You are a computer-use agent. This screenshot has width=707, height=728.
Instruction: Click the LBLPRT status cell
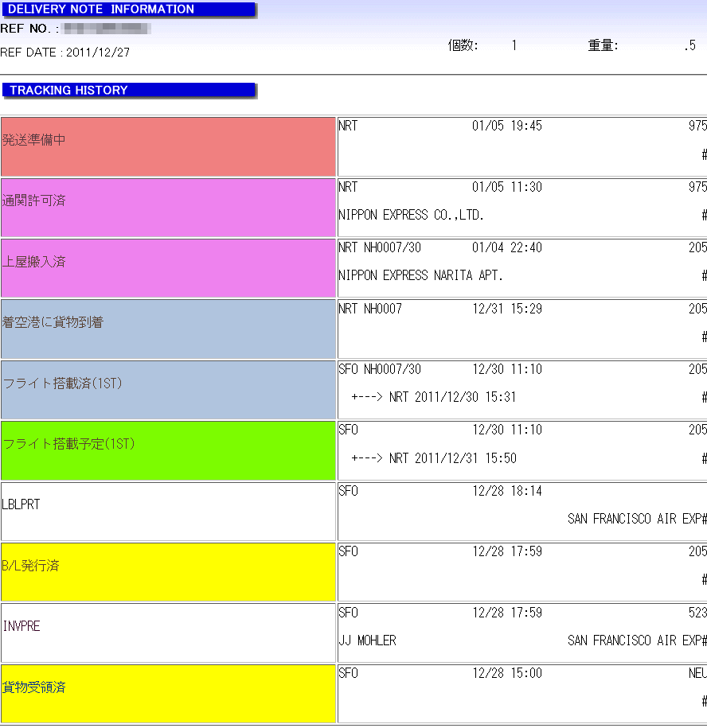(x=168, y=511)
